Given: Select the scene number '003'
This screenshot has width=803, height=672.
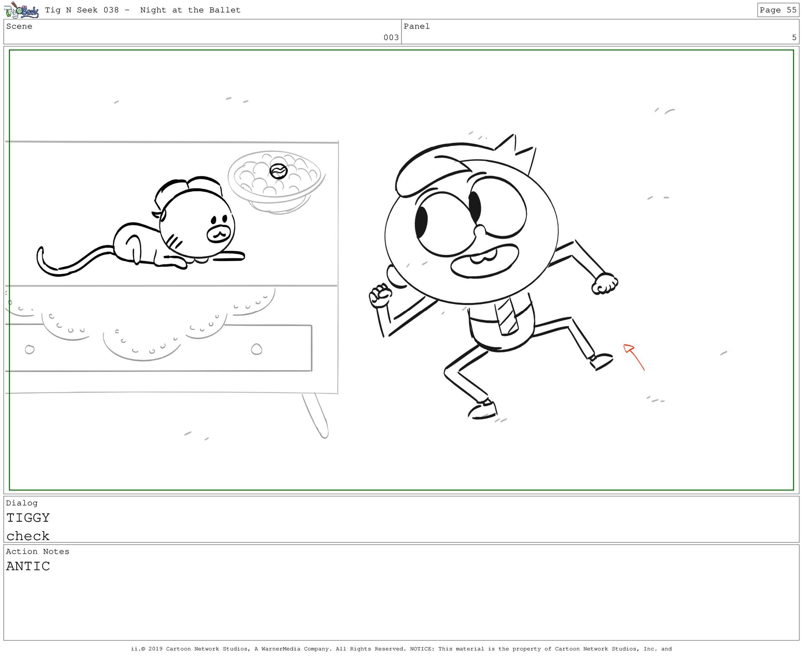Looking at the screenshot, I should [391, 38].
